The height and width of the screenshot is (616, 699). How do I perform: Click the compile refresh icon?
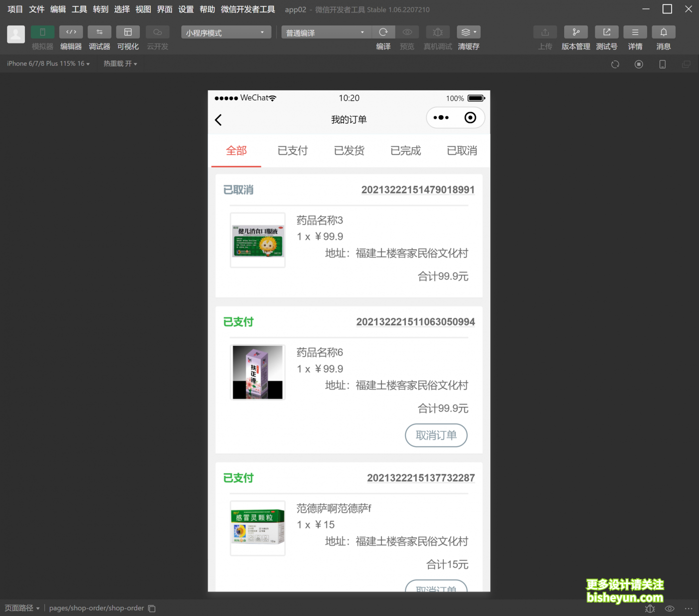(383, 32)
